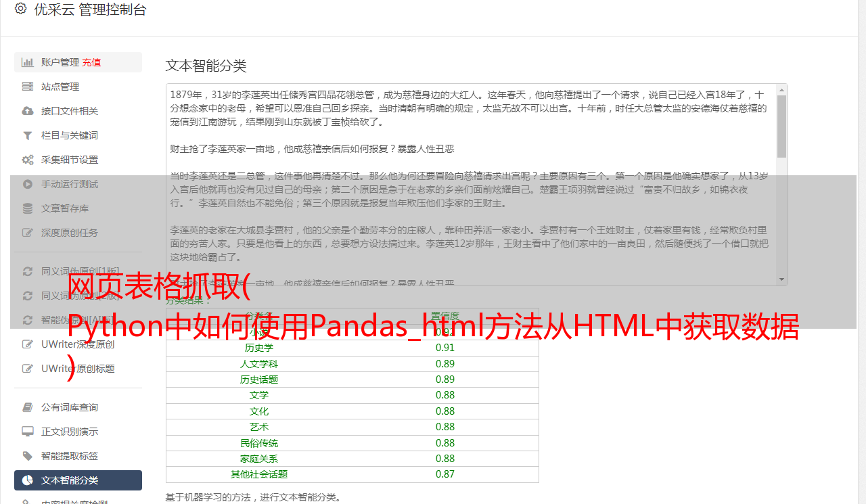Click the pie chart icon for 文本智能分类

27,480
